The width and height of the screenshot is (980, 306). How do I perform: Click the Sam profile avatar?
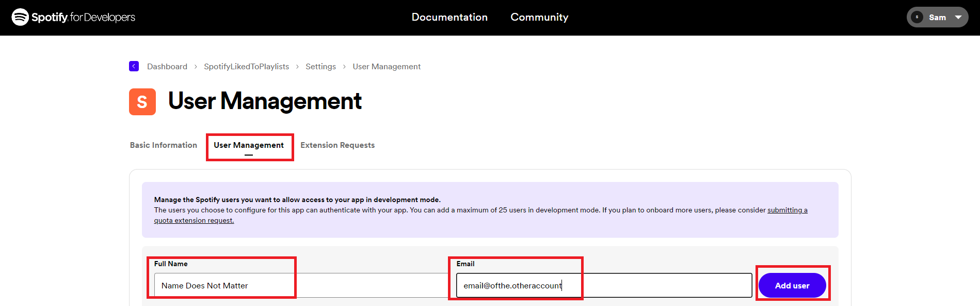pos(917,17)
